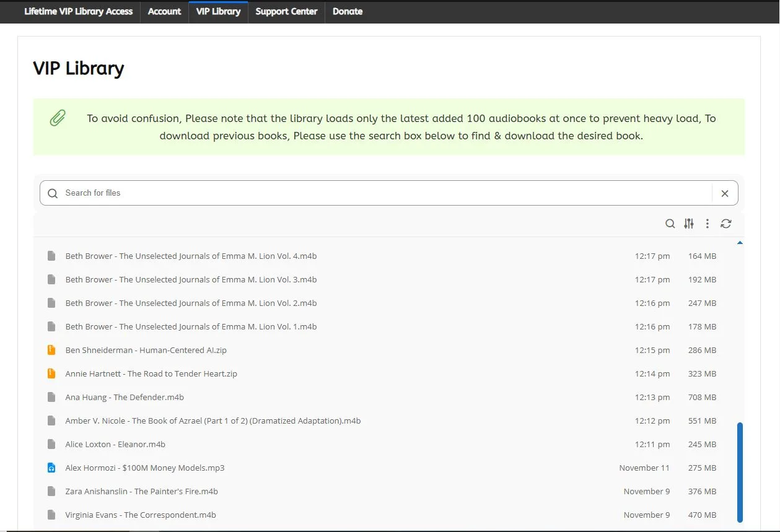
Task: Click the 12:15 pm time entry
Action: (652, 350)
